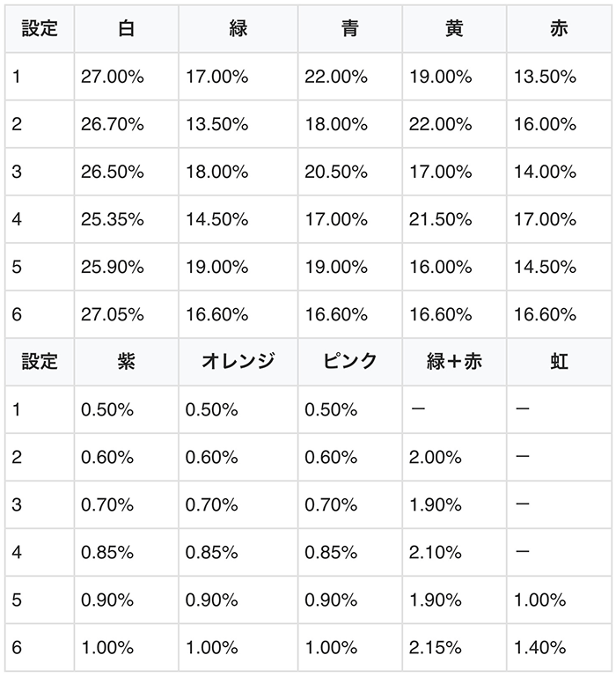Click the 虹 column header
The image size is (616, 677).
(559, 361)
